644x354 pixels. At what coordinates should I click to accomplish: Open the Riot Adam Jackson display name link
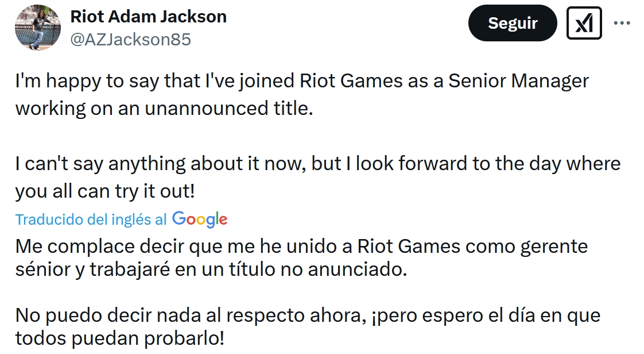pos(148,17)
